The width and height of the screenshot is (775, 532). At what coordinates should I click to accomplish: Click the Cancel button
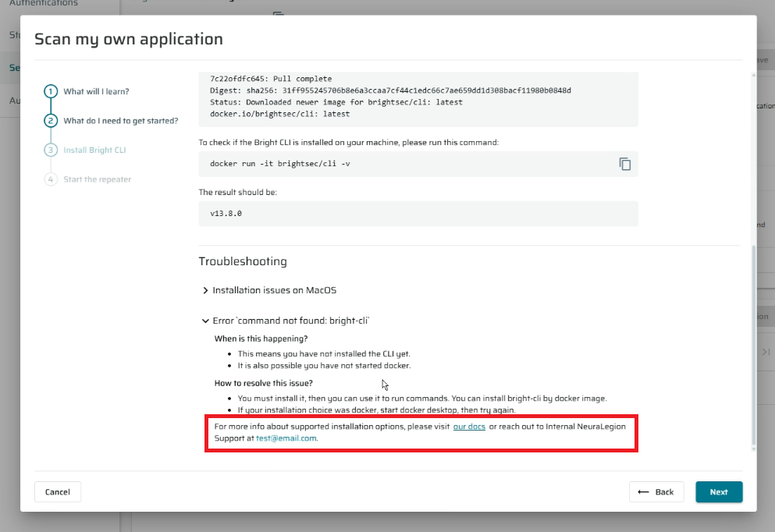pyautogui.click(x=57, y=492)
